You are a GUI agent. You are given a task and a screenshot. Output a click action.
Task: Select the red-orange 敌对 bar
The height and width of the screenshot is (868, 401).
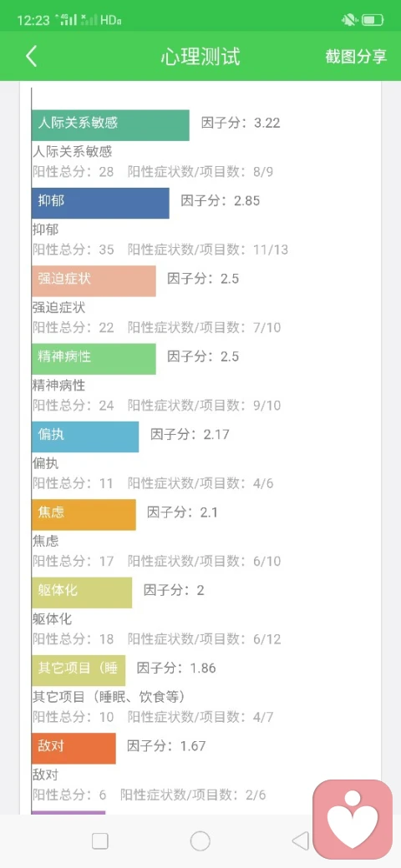click(74, 749)
